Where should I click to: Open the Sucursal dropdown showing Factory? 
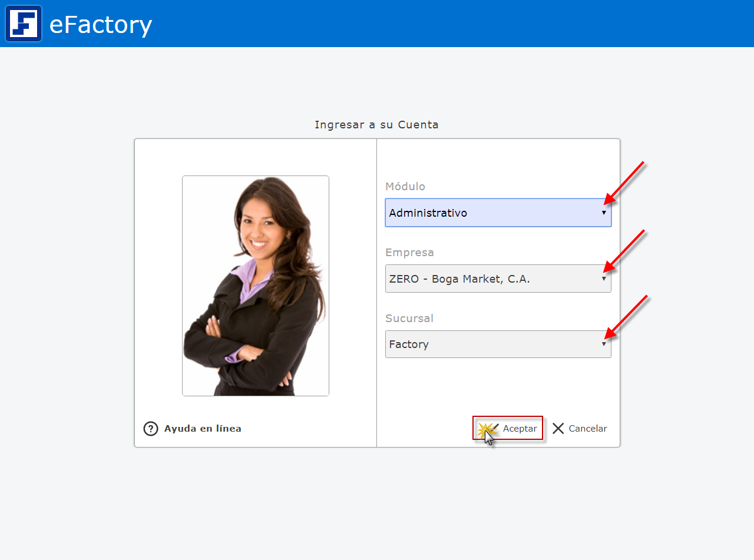pos(489,344)
